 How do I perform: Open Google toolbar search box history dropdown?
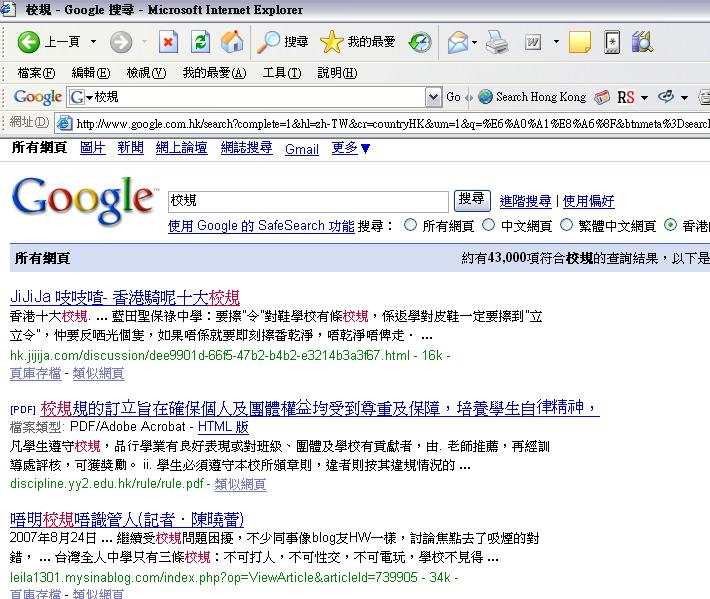(x=433, y=97)
